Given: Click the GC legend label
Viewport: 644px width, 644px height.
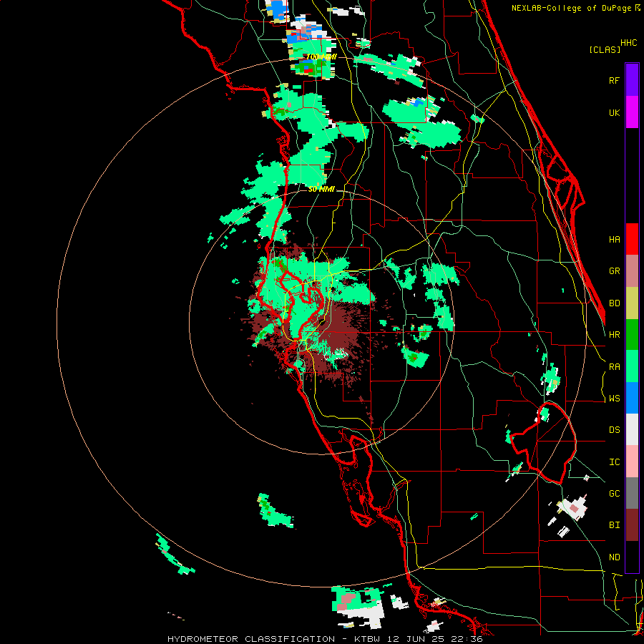Looking at the screenshot, I should point(614,494).
